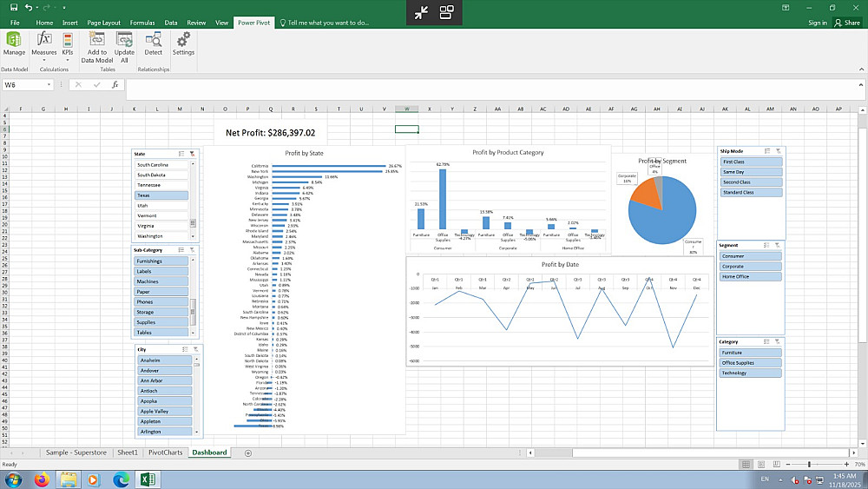Toggle multi-select on the Sub-Category slicer
The image size is (868, 489).
(181, 250)
